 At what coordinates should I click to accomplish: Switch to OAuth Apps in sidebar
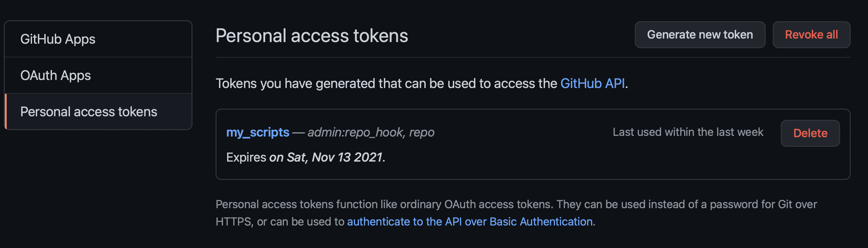[x=55, y=75]
